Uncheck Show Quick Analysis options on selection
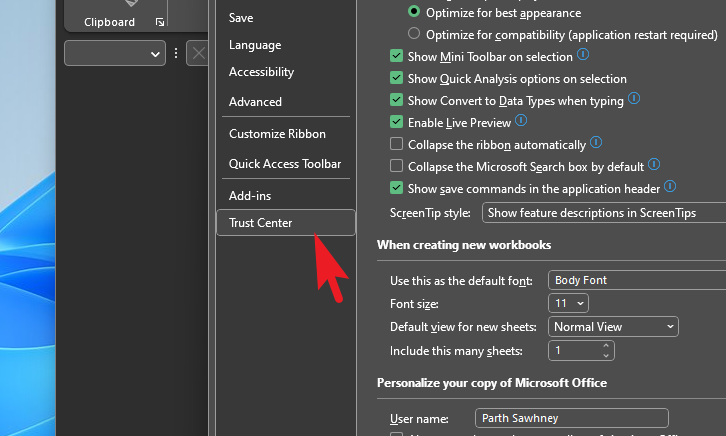Viewport: 726px width, 436px height. pyautogui.click(x=396, y=78)
